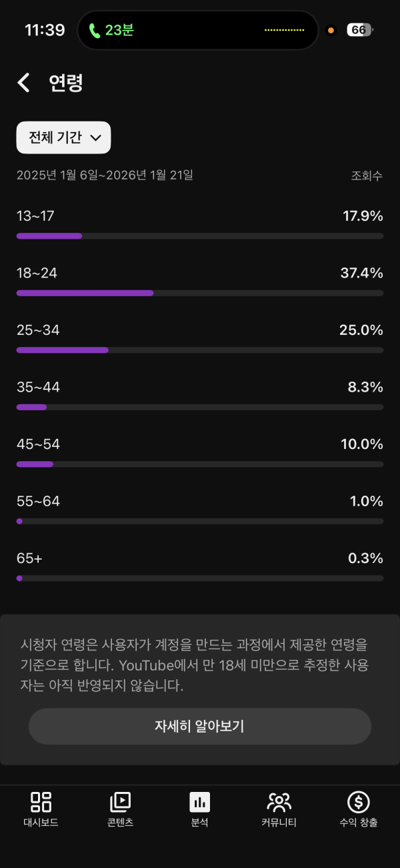Tap the 연령 page title
This screenshot has width=400, height=868.
tap(66, 83)
